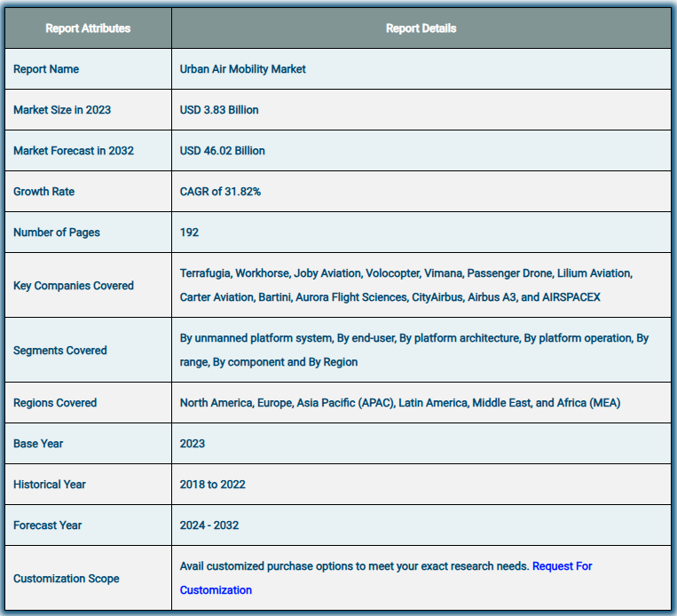677x616 pixels.
Task: Click the Key Companies Covered label
Action: [x=74, y=286]
